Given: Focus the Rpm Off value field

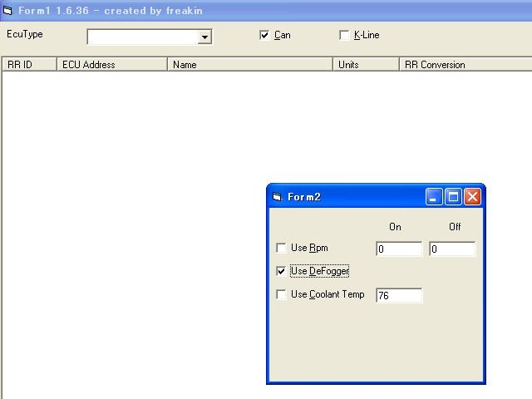Looking at the screenshot, I should 452,249.
